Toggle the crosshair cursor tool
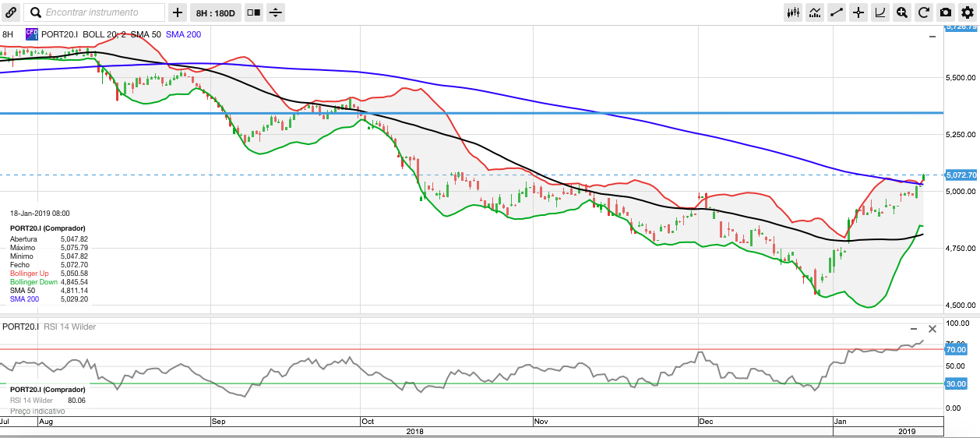Image resolution: width=980 pixels, height=438 pixels. tap(859, 12)
